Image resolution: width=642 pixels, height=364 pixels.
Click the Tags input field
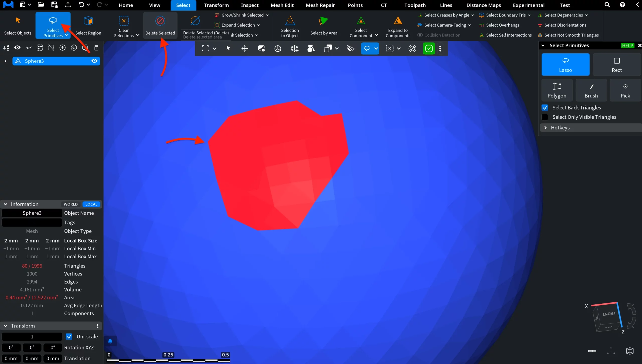point(32,223)
